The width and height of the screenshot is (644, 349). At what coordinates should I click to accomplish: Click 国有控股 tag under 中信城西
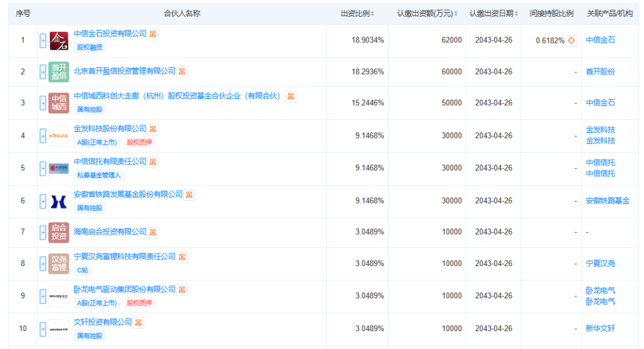tap(90, 109)
